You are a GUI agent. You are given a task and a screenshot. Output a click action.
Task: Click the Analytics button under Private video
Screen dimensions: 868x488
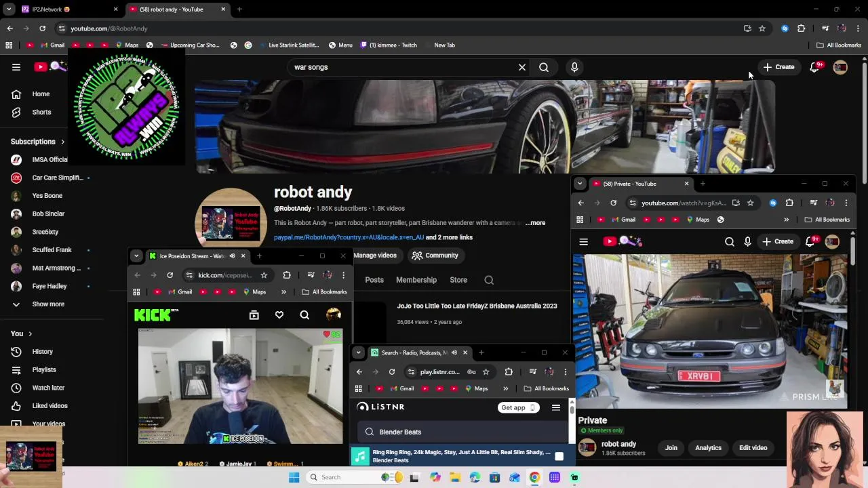tap(708, 448)
